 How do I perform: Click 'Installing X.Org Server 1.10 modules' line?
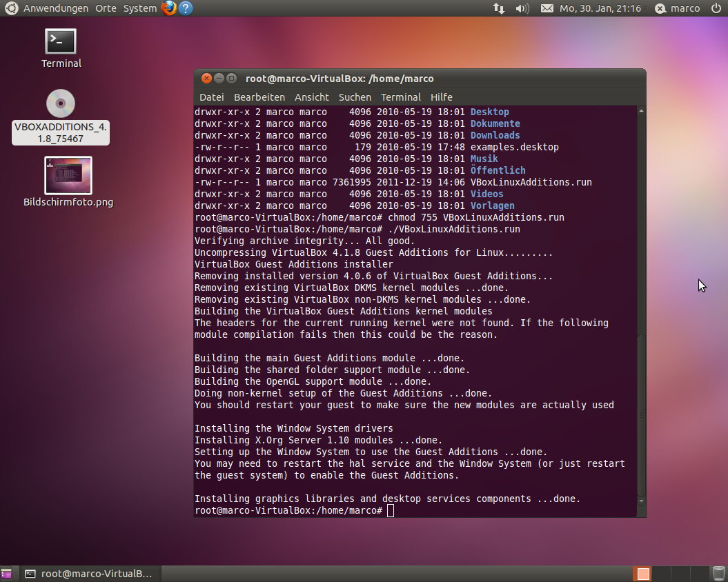(x=318, y=440)
